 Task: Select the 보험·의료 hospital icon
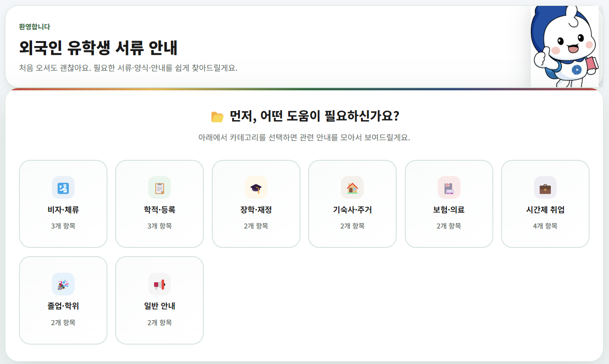(x=449, y=187)
